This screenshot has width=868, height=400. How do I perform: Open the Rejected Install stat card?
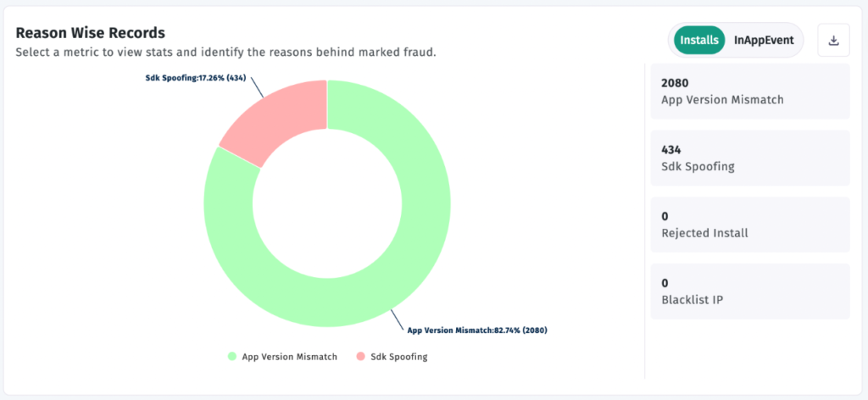(749, 225)
